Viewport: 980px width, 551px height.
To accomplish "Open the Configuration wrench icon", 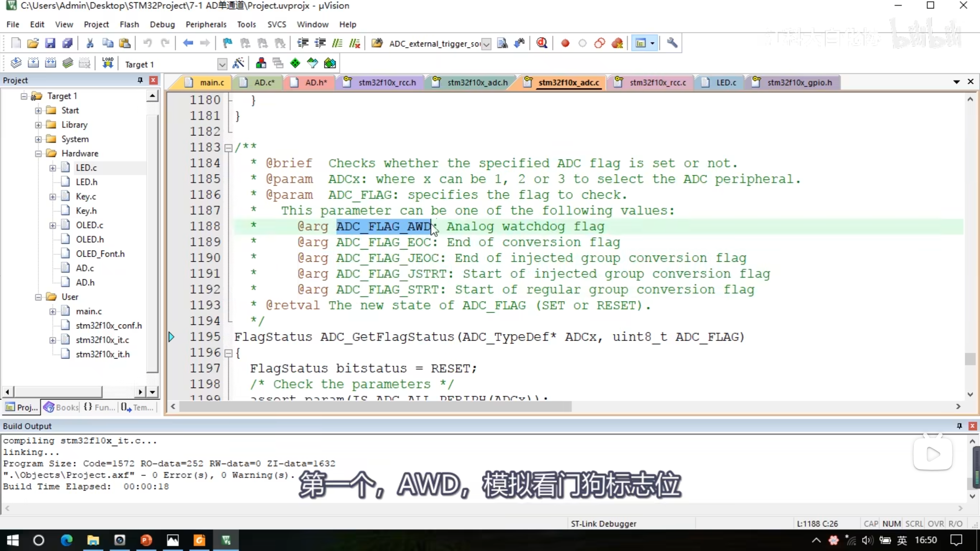I will tap(672, 43).
